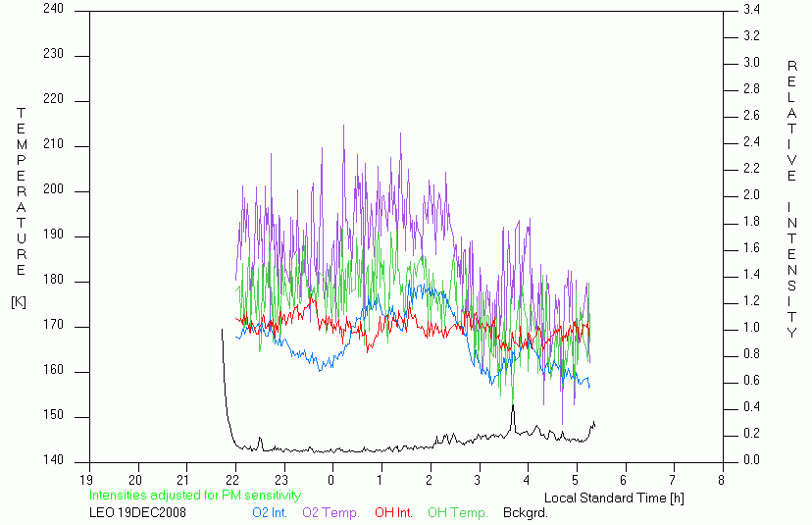Click the 0.6 relative intensity label
The width and height of the screenshot is (812, 525).
751,381
